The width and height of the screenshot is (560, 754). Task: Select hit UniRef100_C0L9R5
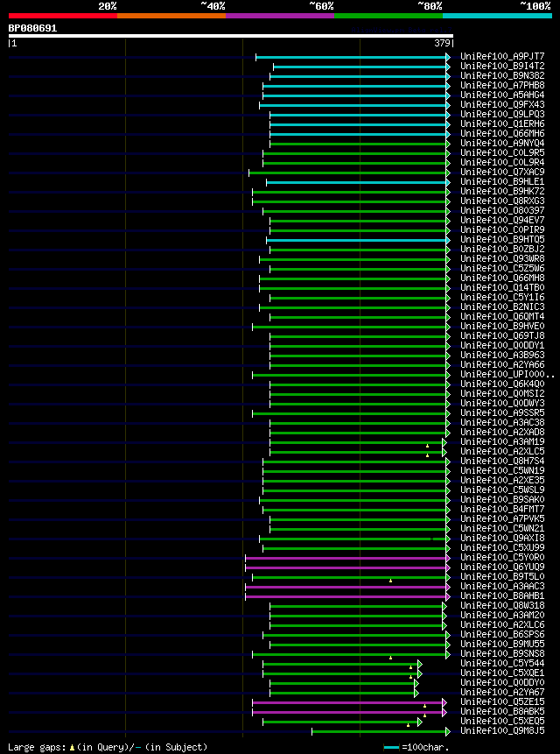click(x=502, y=153)
